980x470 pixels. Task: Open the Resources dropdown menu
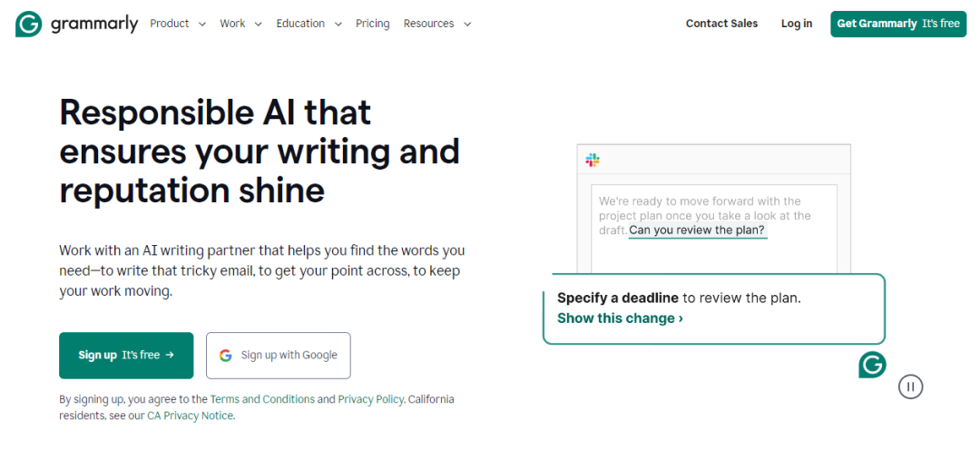coord(437,24)
